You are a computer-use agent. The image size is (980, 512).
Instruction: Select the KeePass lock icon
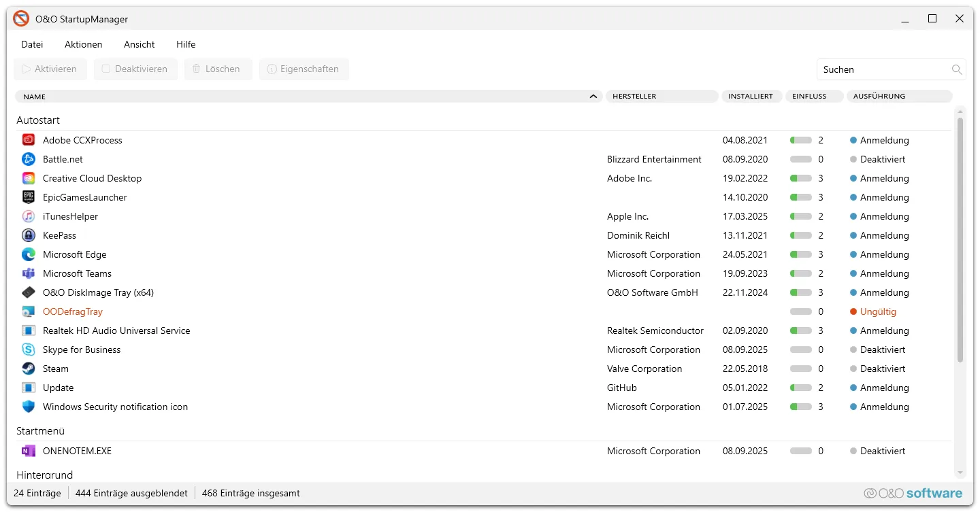click(29, 235)
